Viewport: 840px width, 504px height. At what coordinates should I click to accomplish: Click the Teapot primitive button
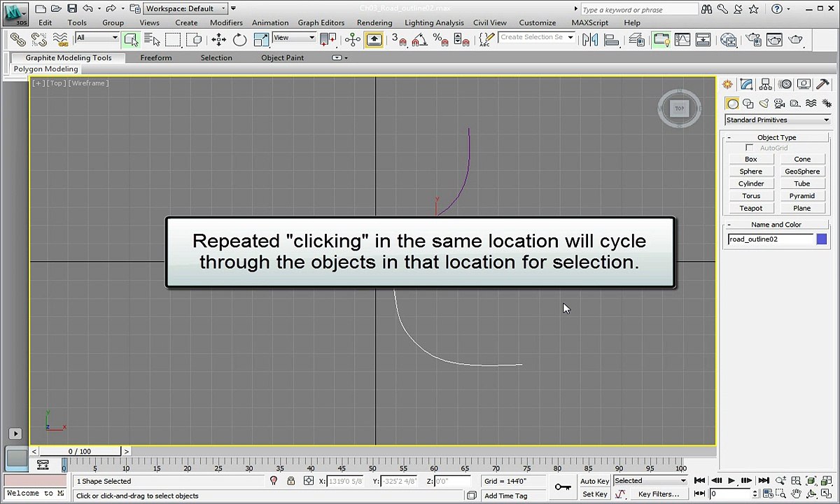point(751,208)
